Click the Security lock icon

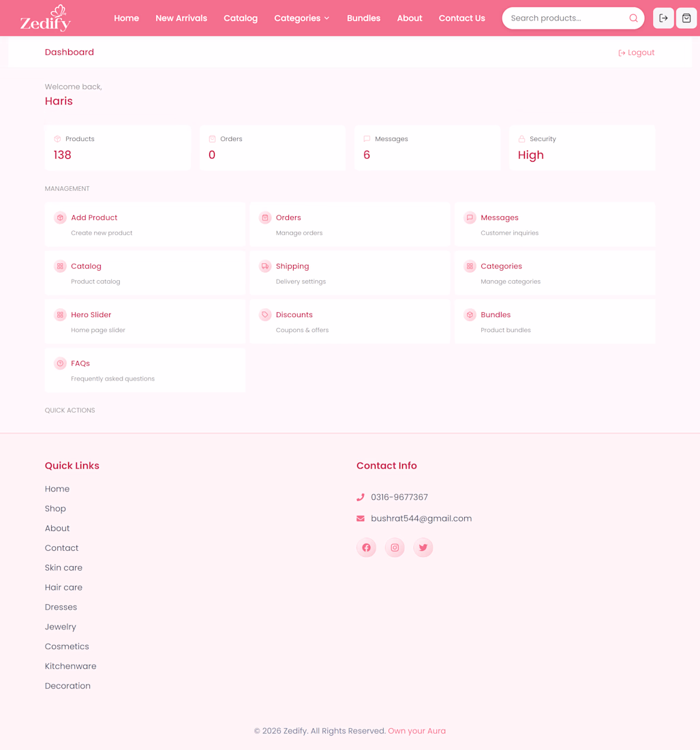[x=521, y=138]
